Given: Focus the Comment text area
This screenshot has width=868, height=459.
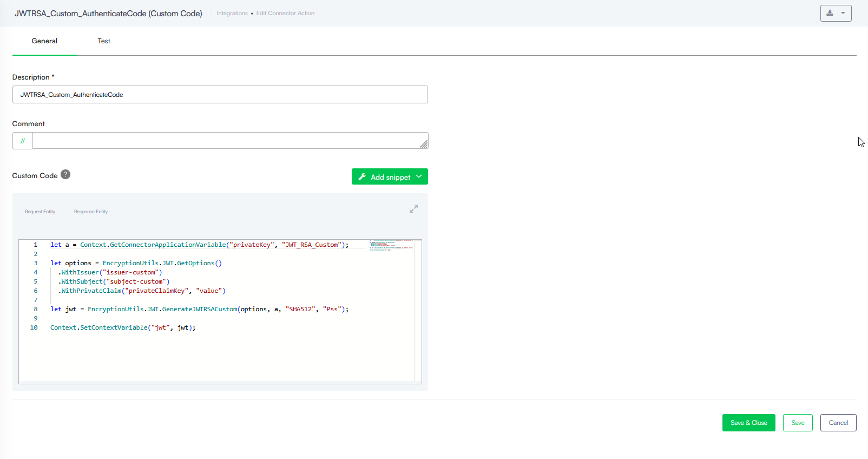Looking at the screenshot, I should click(231, 141).
